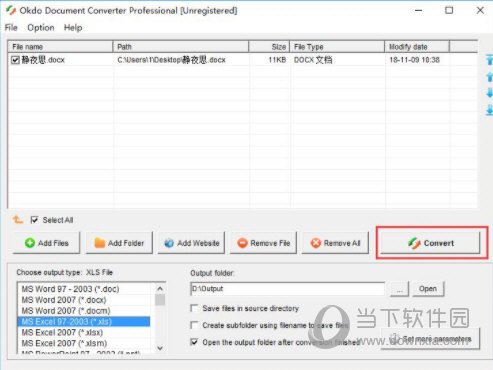493x370 pixels.
Task: Move file to top arrow icon
Action: [x=489, y=60]
